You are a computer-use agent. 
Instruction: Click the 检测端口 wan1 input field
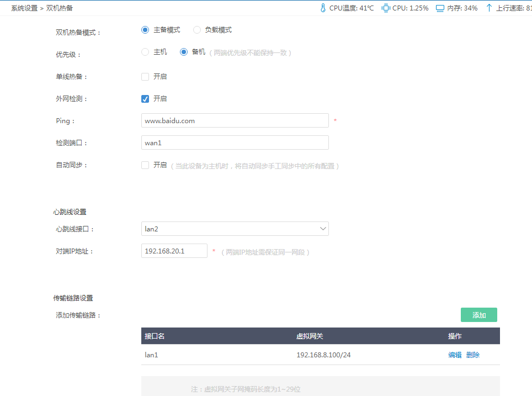[x=235, y=142]
